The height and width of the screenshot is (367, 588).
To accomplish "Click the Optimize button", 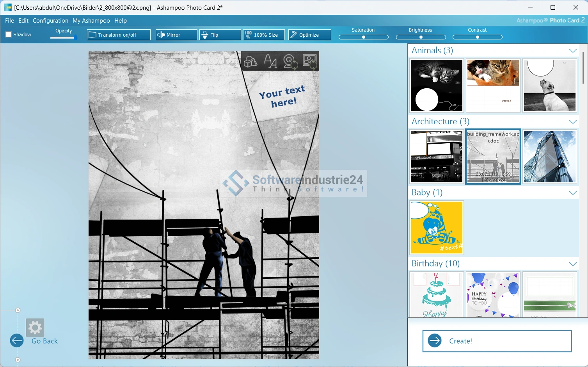I will (x=309, y=35).
